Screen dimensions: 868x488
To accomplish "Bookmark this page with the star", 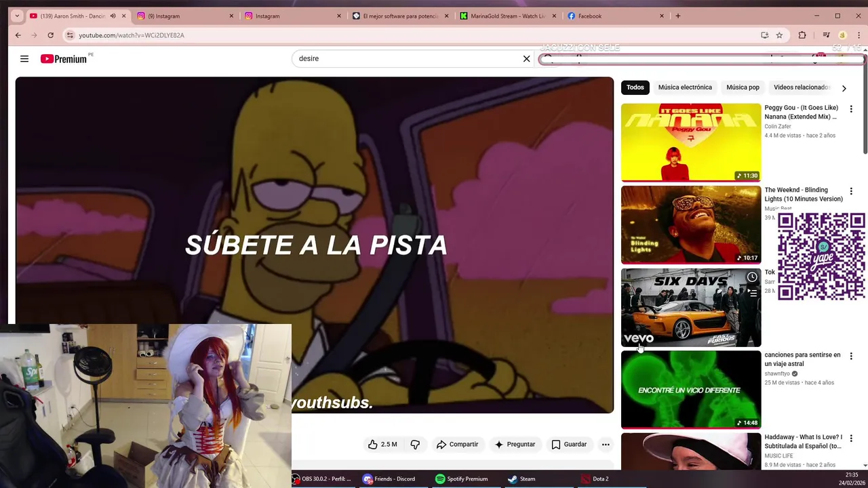I will (779, 35).
